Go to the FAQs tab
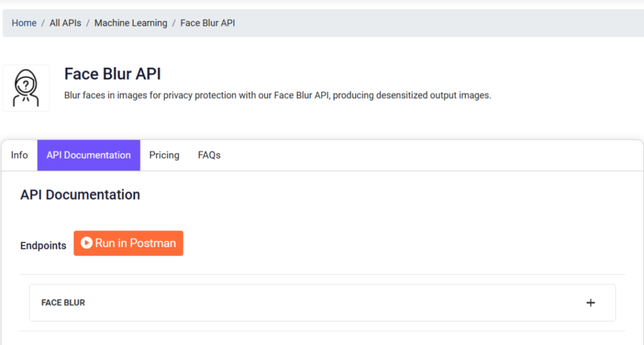 pos(209,155)
